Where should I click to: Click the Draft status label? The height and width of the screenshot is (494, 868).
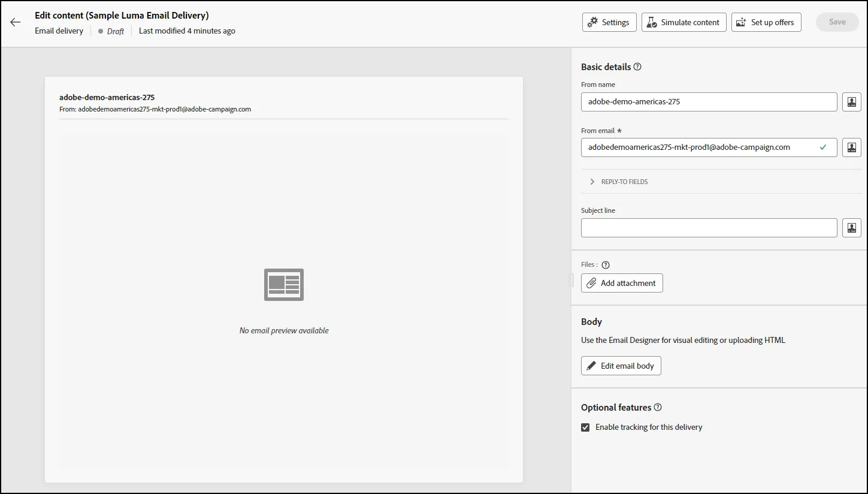[116, 31]
